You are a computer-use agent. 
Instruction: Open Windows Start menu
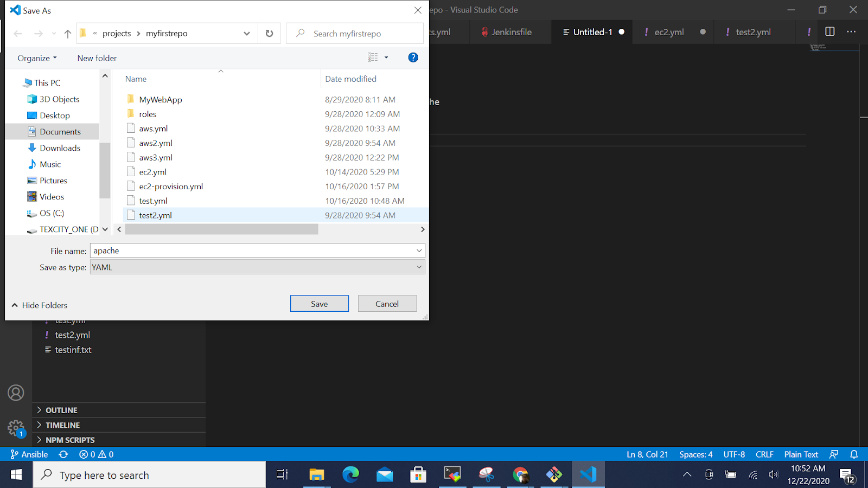click(x=16, y=475)
